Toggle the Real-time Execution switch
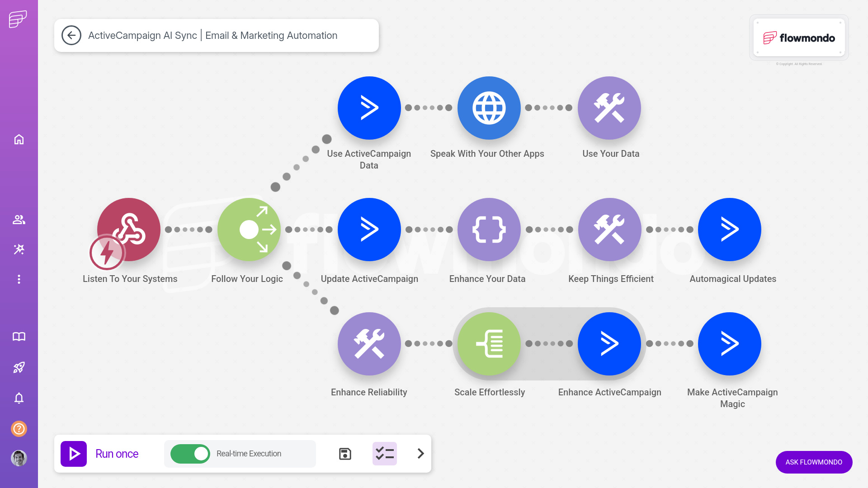Viewport: 868px width, 488px height. (x=190, y=454)
